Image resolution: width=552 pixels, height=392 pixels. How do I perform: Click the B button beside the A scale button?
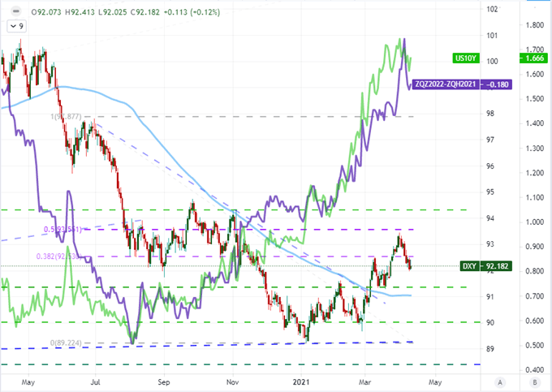pos(534,382)
